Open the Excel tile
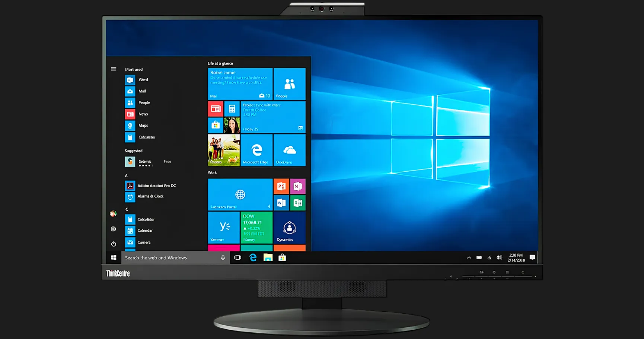Image resolution: width=644 pixels, height=339 pixels. [x=298, y=203]
